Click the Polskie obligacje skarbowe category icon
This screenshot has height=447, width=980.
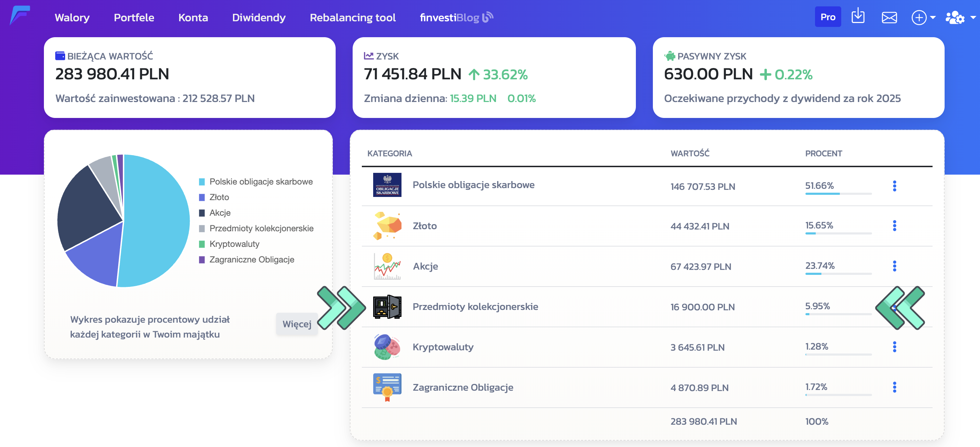point(387,185)
